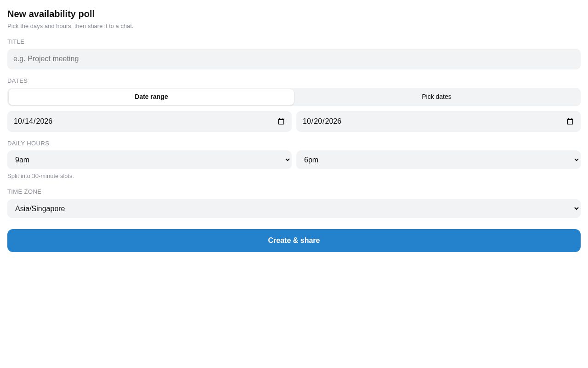Image resolution: width=588 pixels, height=368 pixels.
Task: Open calendar picker for end date 10/20/2026
Action: pos(570,121)
